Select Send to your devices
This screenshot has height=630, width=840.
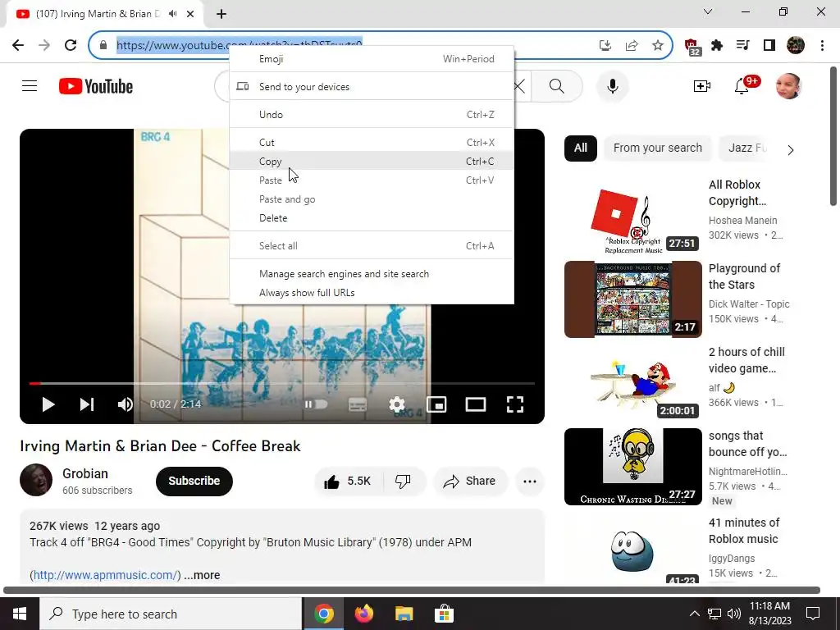pyautogui.click(x=372, y=87)
